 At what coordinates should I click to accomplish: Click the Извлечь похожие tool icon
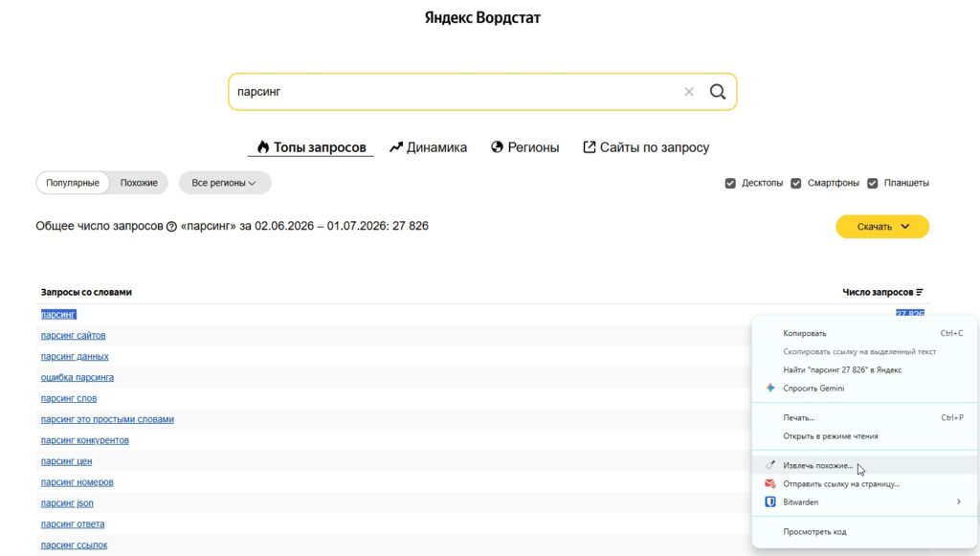coord(770,465)
